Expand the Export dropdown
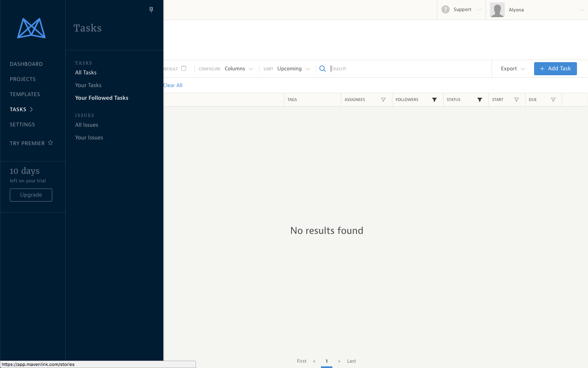The height and width of the screenshot is (368, 588). click(x=513, y=69)
